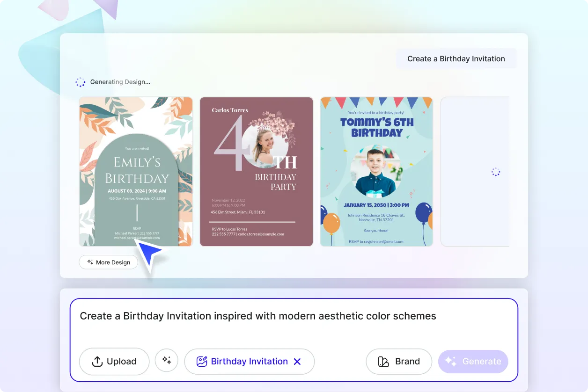Click the Create a Birthday Invitation header button
588x392 pixels.
456,58
